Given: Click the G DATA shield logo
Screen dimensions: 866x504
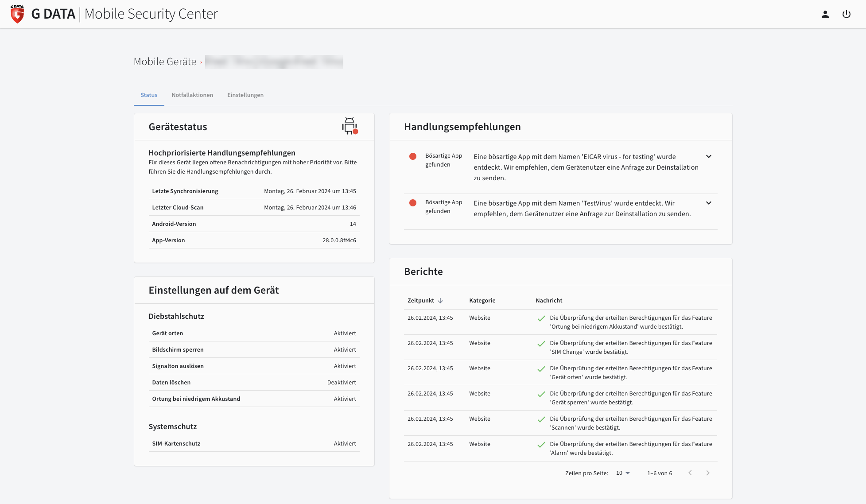Looking at the screenshot, I should pyautogui.click(x=17, y=14).
